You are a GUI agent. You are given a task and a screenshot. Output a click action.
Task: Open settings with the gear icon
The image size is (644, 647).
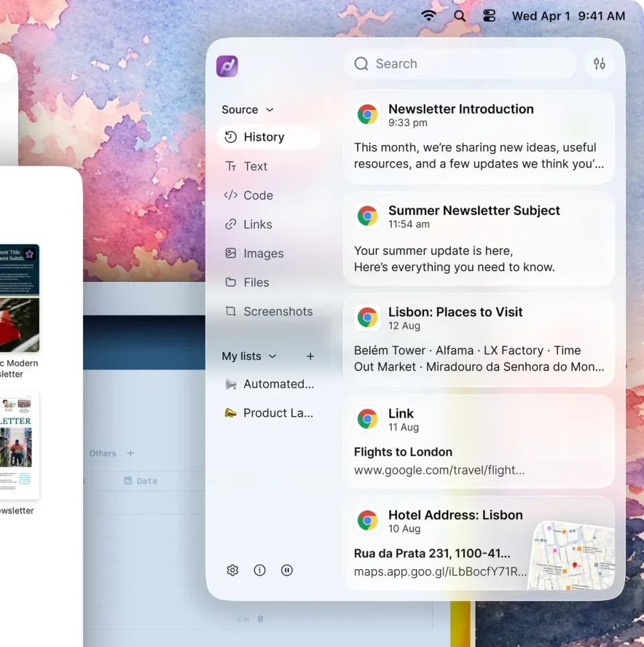pos(232,570)
